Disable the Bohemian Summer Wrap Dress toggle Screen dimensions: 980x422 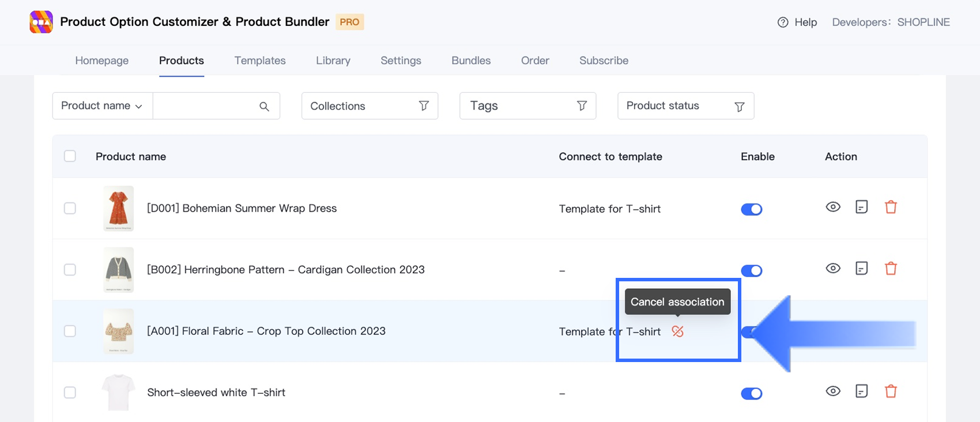751,209
